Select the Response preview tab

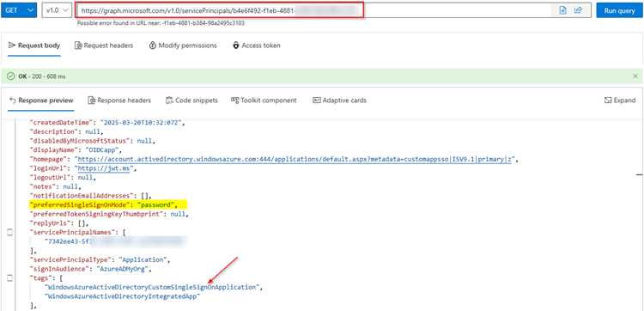coord(41,101)
